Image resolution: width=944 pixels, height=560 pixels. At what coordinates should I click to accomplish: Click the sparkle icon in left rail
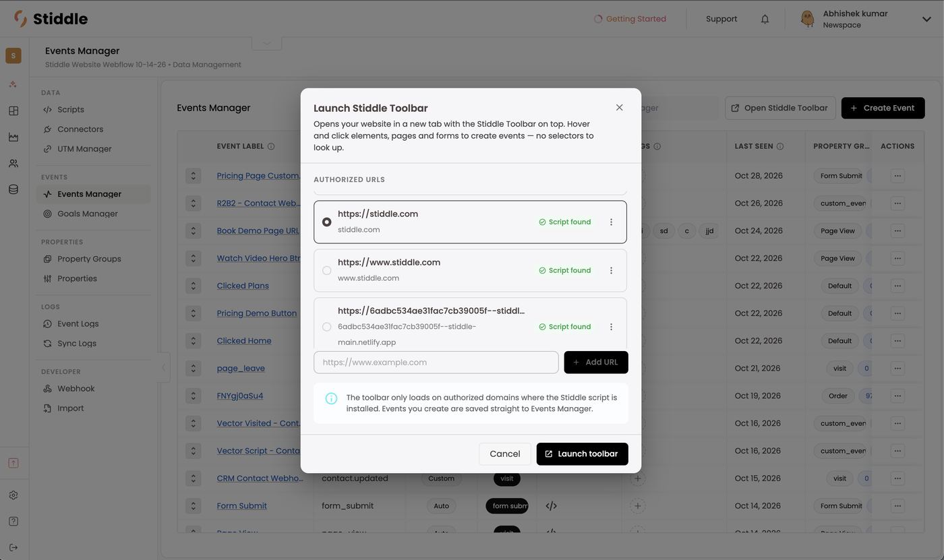click(x=13, y=85)
